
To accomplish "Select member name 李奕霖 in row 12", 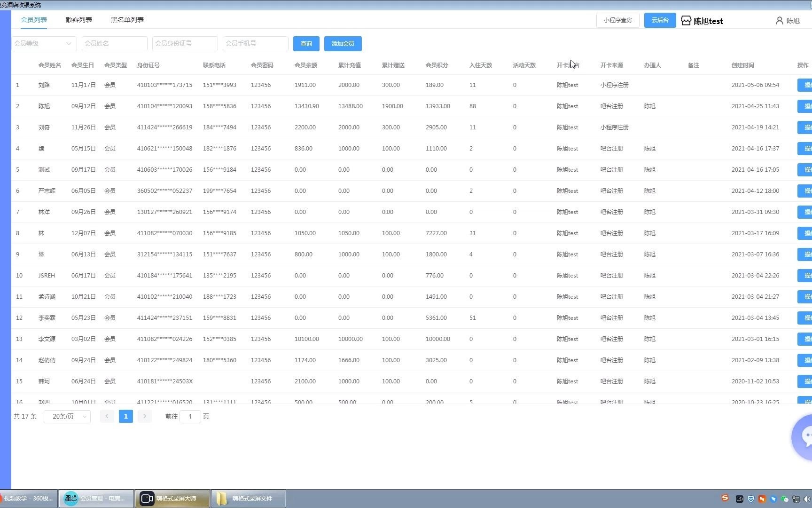I will 47,318.
